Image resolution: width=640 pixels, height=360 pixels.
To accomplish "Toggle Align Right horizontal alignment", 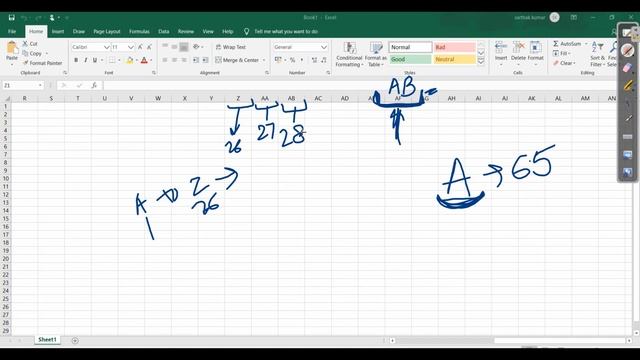I will click(x=184, y=60).
